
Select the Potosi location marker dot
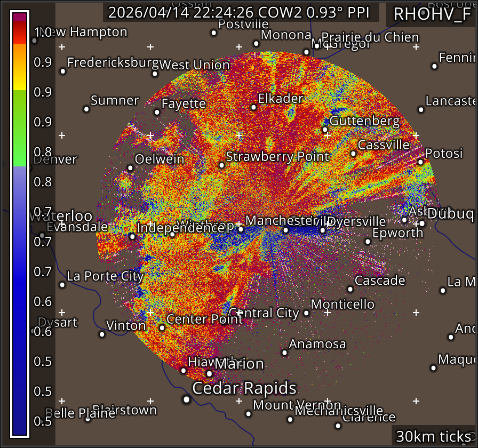420,162
